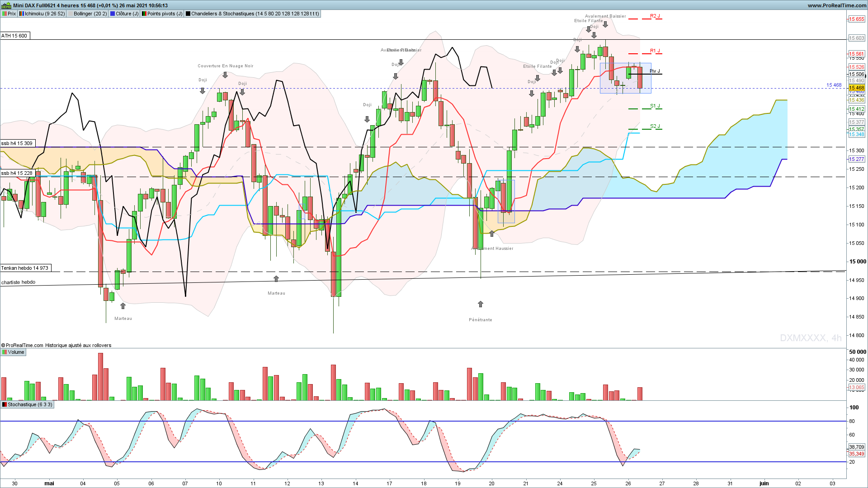The height and width of the screenshot is (488, 868).
Task: Click date 26 on the time axis
Action: click(x=628, y=483)
